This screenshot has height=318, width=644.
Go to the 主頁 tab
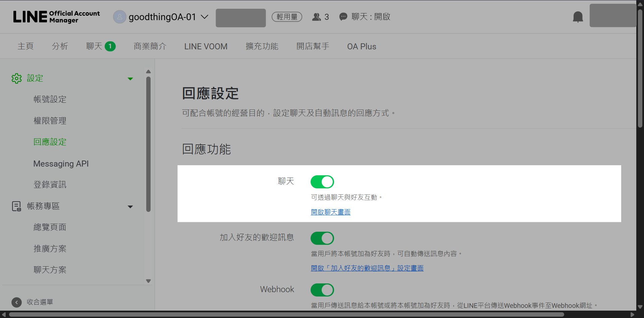point(25,46)
